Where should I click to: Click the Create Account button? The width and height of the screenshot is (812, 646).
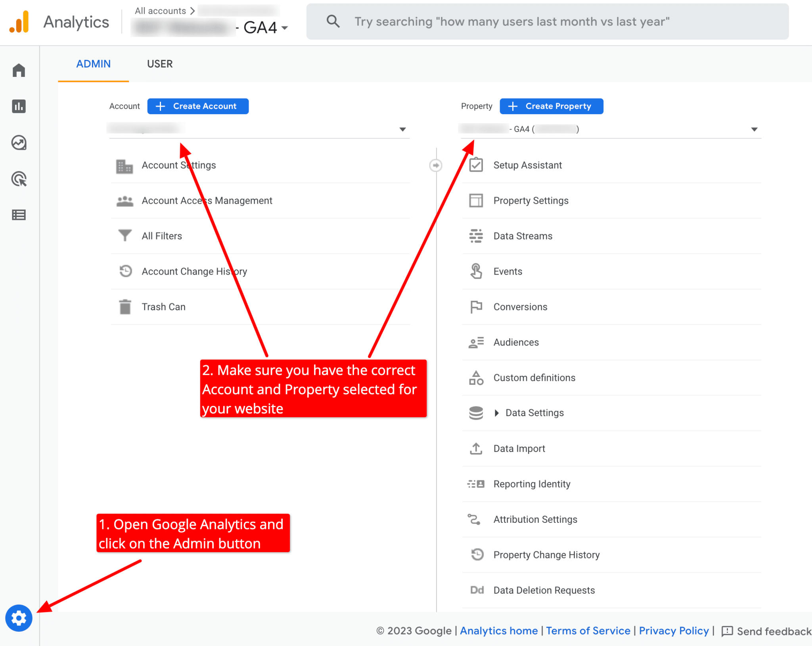click(x=198, y=106)
